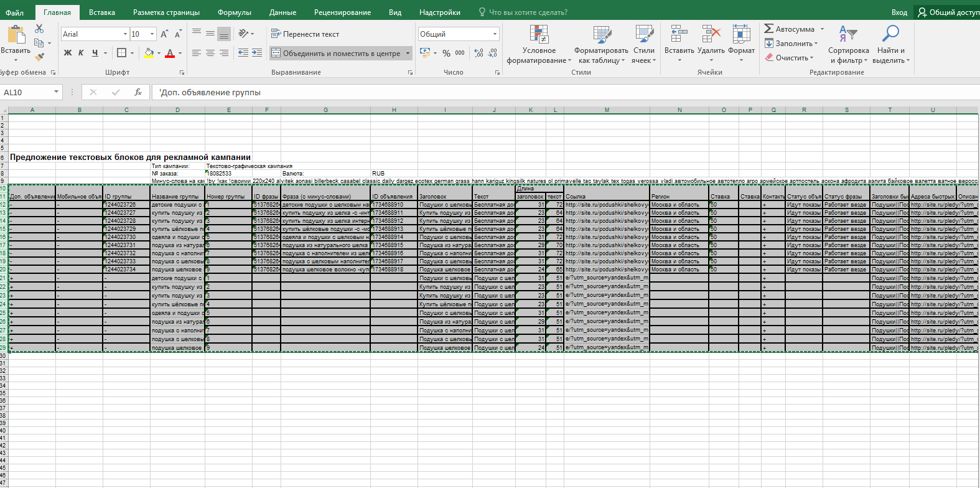This screenshot has height=488, width=980.
Task: Click the Copy icon
Action: tap(39, 43)
